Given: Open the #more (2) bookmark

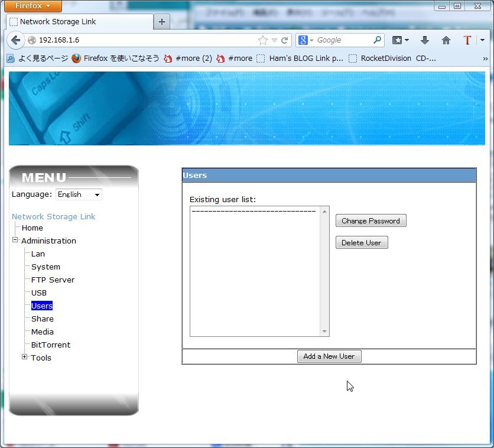Looking at the screenshot, I should [188, 59].
